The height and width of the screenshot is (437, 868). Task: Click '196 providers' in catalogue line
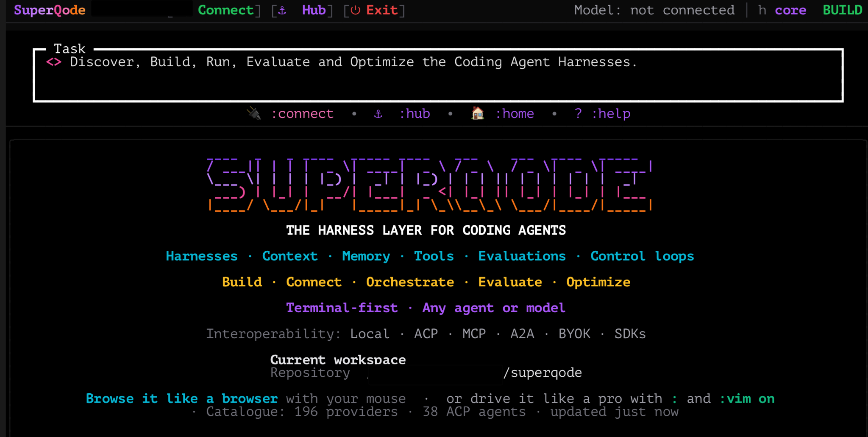coord(346,412)
